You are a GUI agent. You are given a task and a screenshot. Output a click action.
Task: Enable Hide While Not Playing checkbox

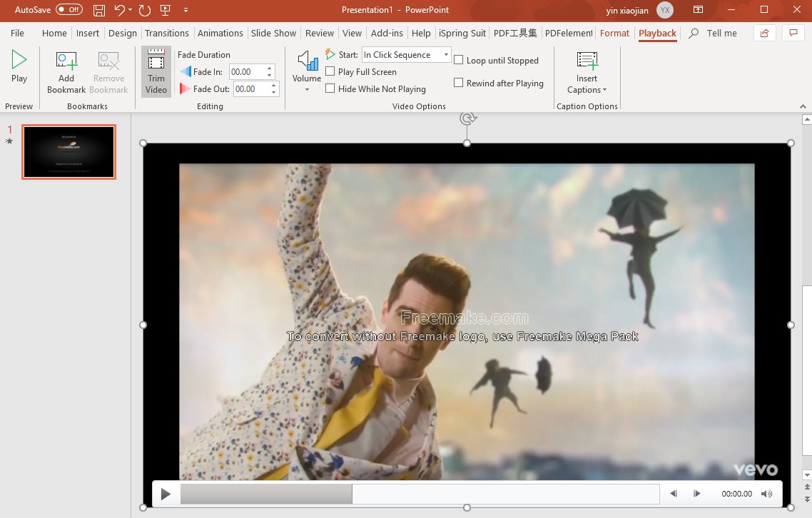pos(330,88)
